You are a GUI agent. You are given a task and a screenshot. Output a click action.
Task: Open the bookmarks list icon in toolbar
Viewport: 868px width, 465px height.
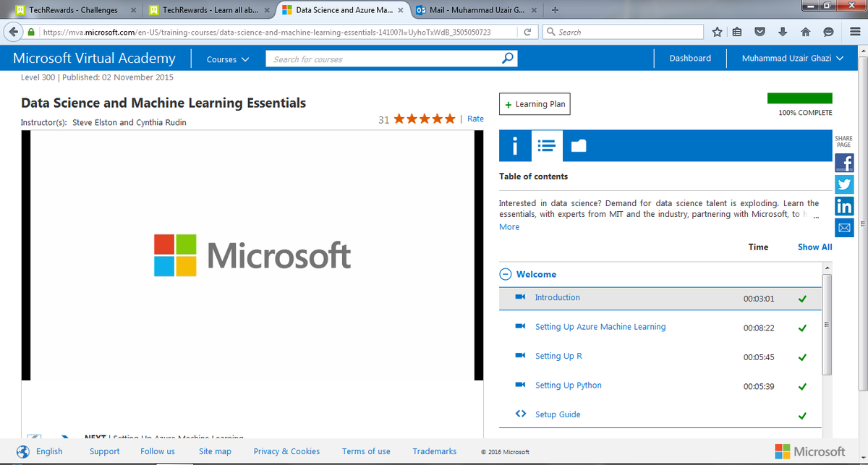[737, 33]
